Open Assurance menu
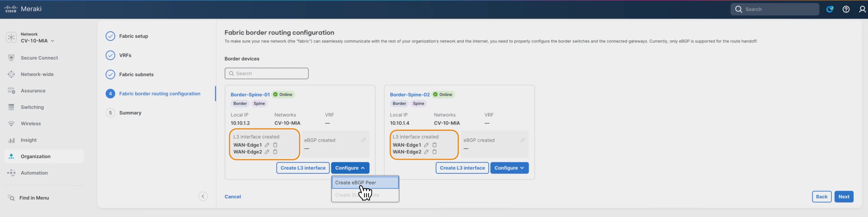868x217 pixels. click(33, 91)
